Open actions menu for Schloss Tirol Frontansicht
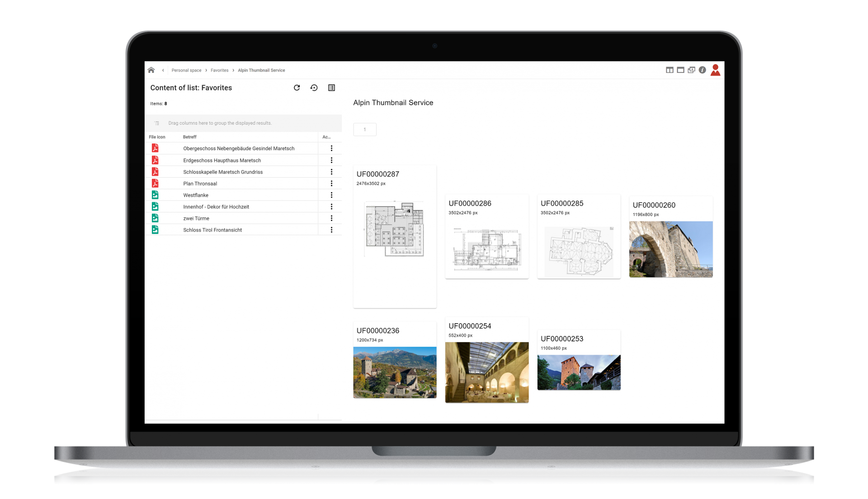 pyautogui.click(x=331, y=230)
